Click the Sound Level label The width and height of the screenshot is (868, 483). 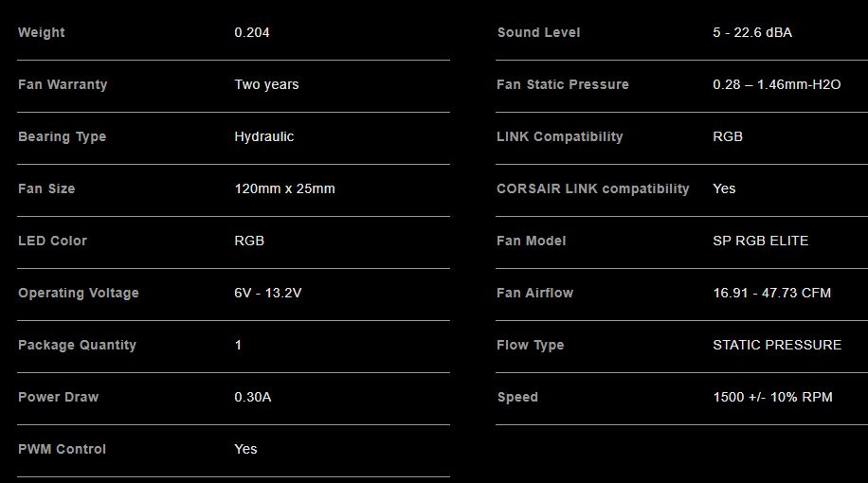538,32
